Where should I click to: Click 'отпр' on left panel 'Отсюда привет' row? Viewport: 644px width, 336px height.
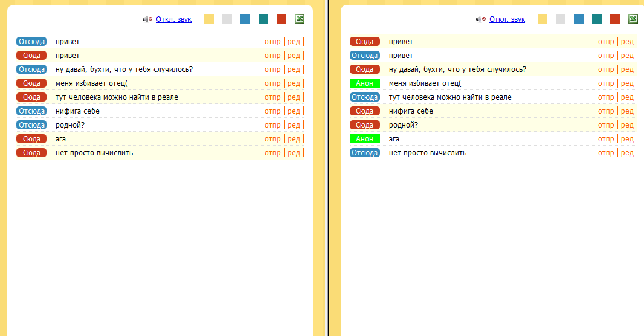272,42
